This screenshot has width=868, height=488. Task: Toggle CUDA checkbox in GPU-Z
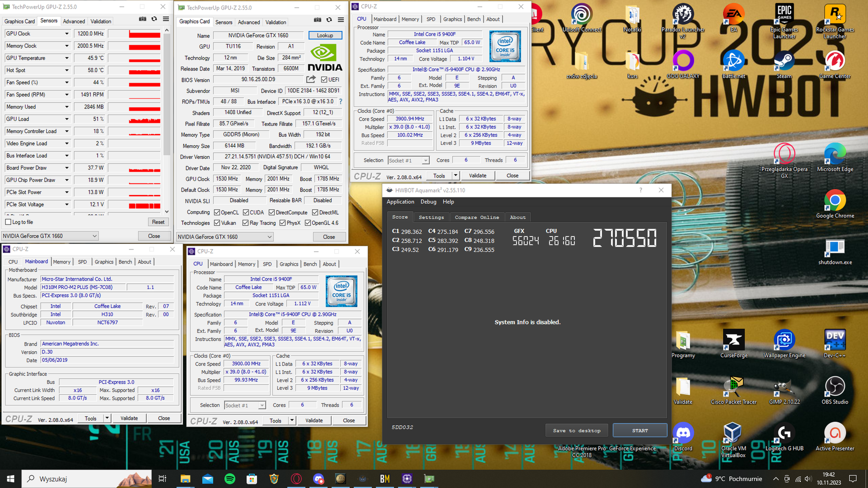point(246,212)
